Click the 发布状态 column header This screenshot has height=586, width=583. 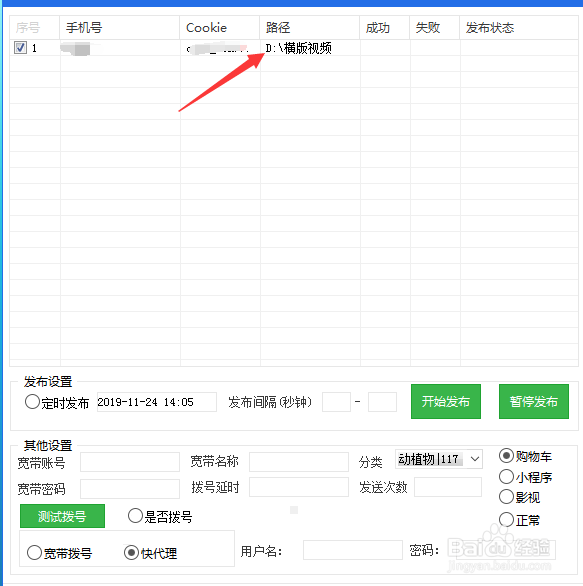point(519,28)
